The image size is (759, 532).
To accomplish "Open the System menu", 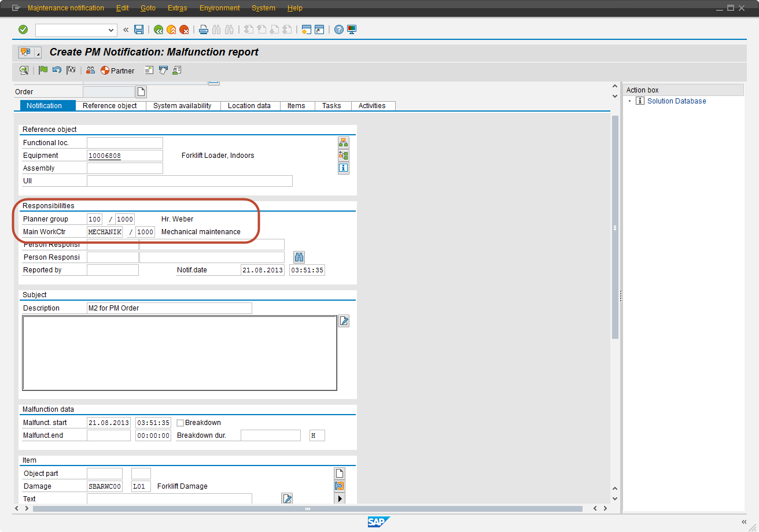I will (x=264, y=8).
